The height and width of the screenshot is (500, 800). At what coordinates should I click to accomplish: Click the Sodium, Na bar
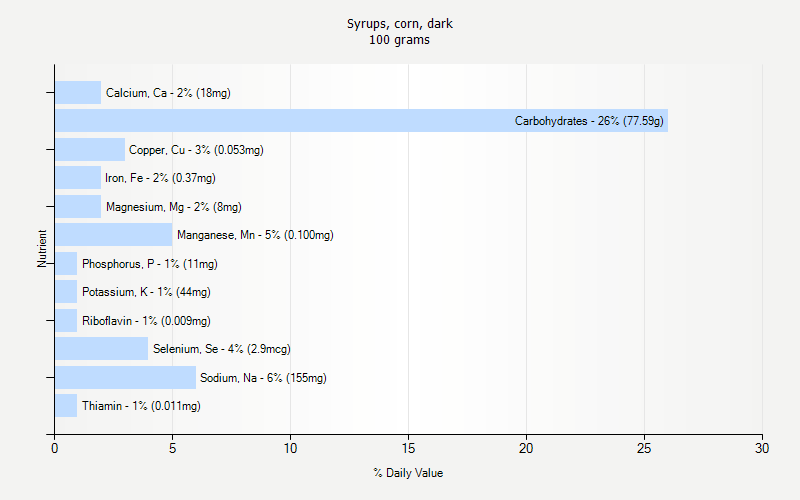125,378
